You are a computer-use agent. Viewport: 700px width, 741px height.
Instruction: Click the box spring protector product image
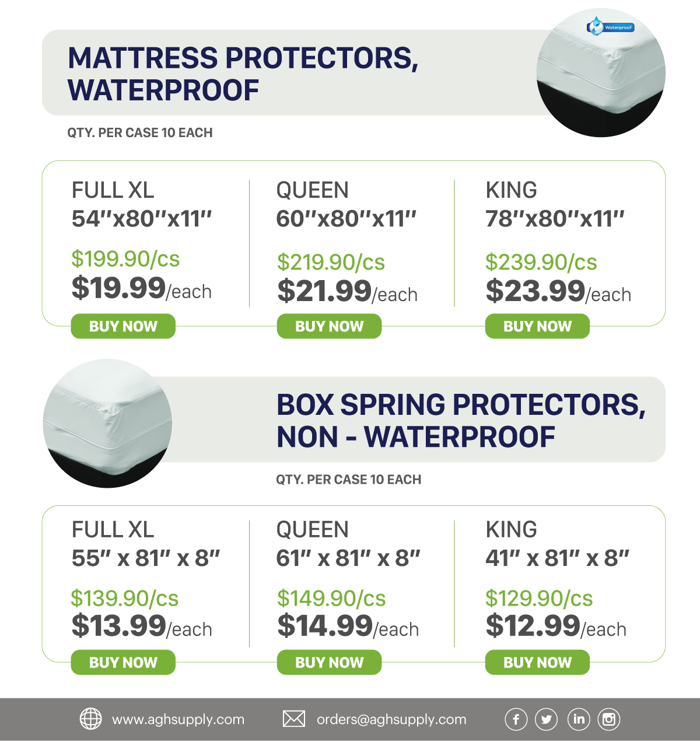107,424
